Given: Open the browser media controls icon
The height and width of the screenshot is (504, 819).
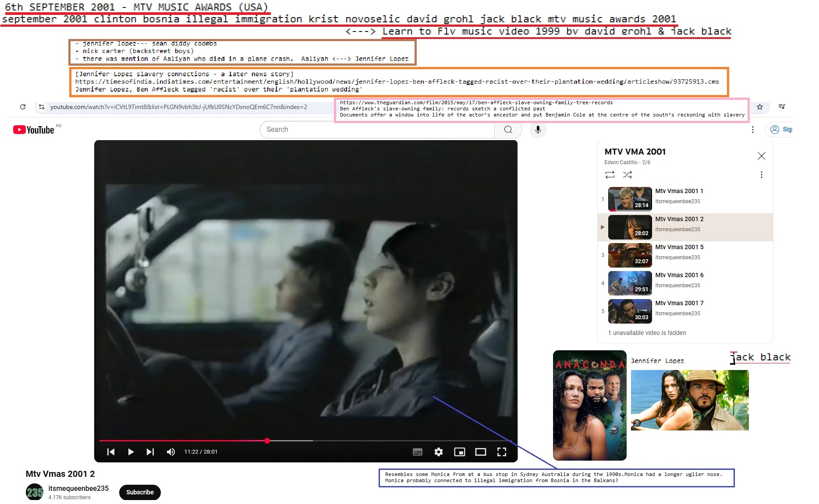Looking at the screenshot, I should [x=782, y=106].
